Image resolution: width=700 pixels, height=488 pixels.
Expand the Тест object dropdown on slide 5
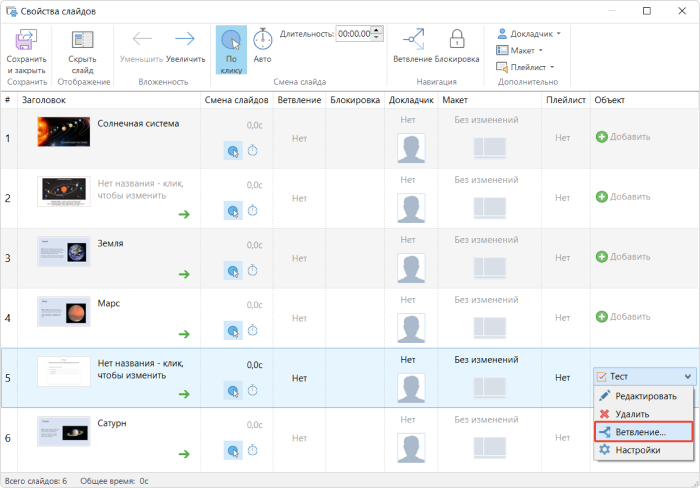point(688,376)
